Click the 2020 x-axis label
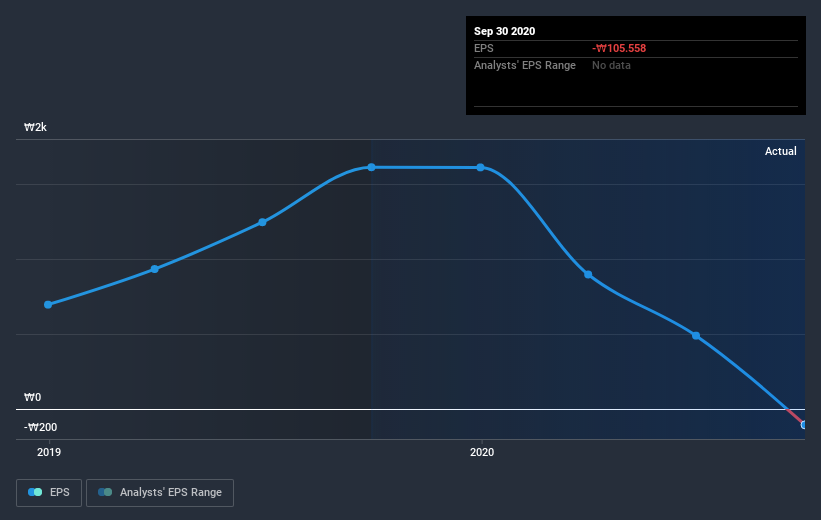821x520 pixels. click(x=482, y=452)
